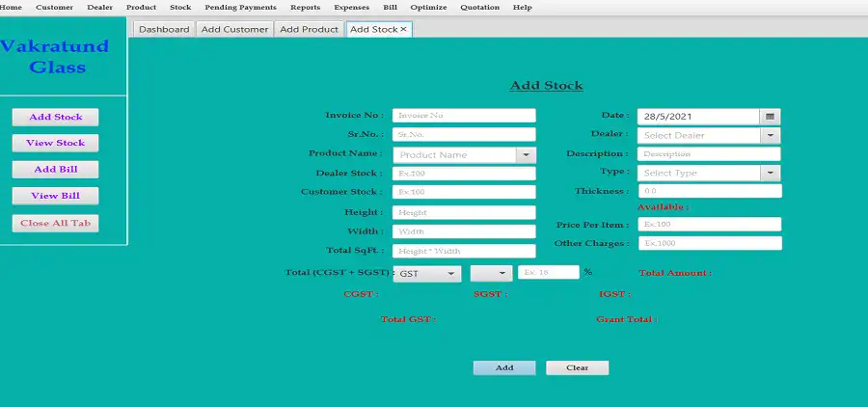Open the Stock menu

180,7
